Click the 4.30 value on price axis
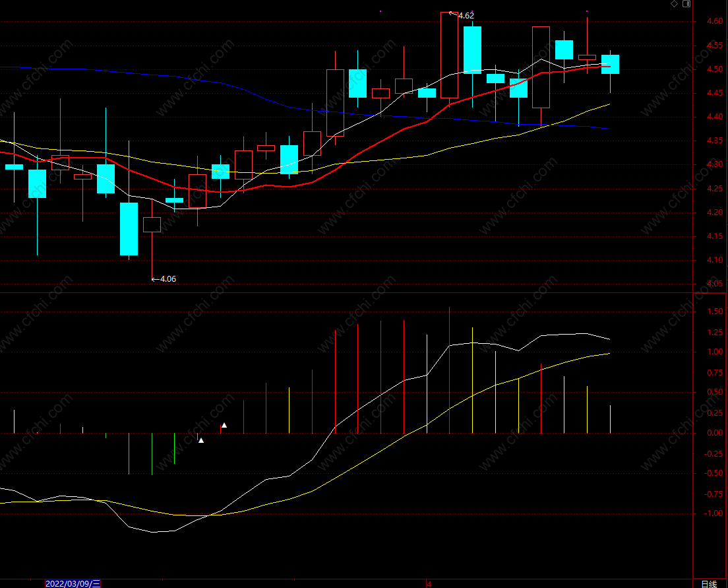Image resolution: width=728 pixels, height=588 pixels. click(715, 164)
